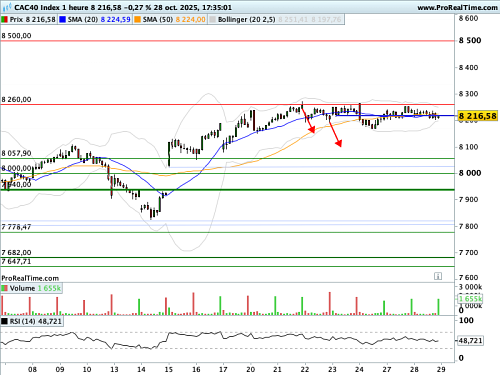Click the 13 date label on time axis
Image resolution: width=500 pixels, height=375 pixels.
[x=114, y=369]
